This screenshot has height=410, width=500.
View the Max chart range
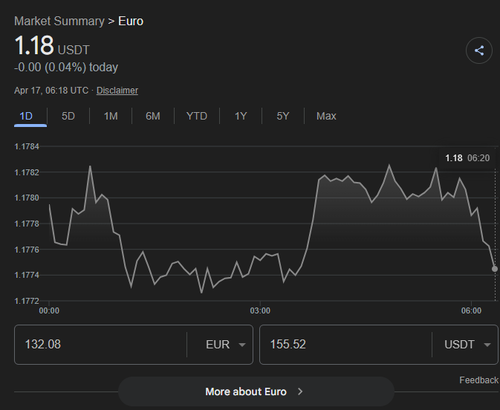tap(326, 116)
